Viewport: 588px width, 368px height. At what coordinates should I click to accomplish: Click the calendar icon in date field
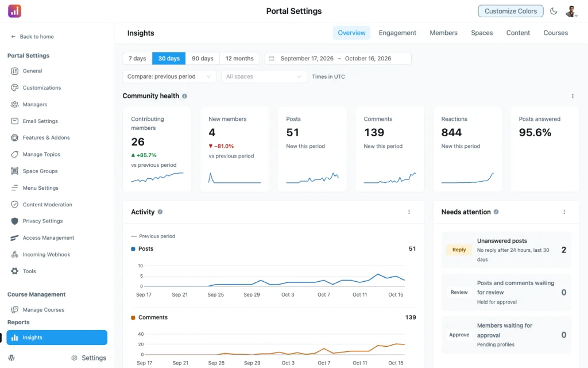click(x=272, y=59)
